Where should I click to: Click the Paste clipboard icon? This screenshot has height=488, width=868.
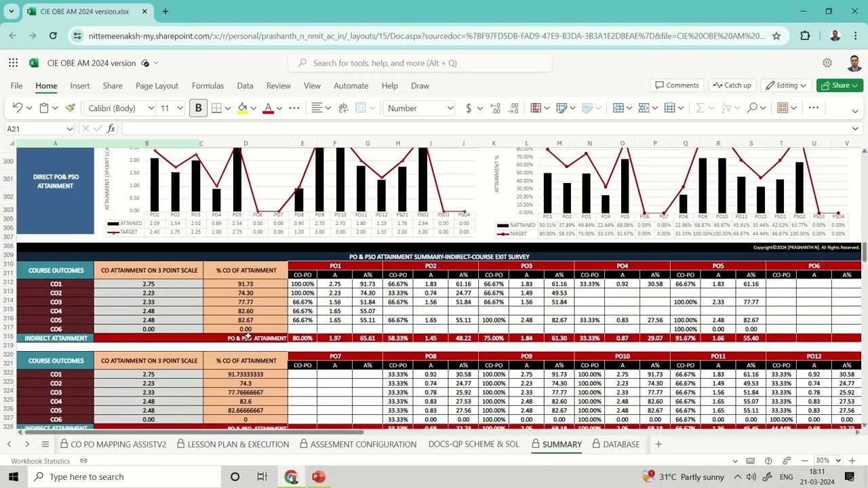pyautogui.click(x=44, y=108)
